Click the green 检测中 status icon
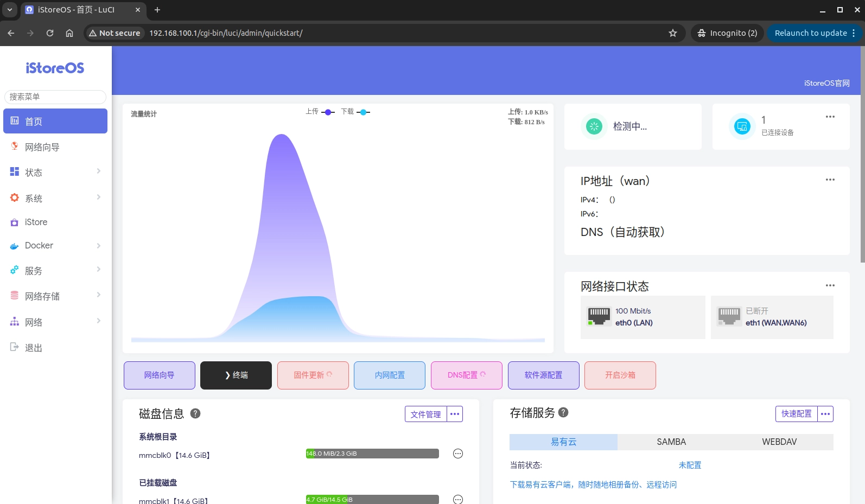865x504 pixels. [x=594, y=126]
